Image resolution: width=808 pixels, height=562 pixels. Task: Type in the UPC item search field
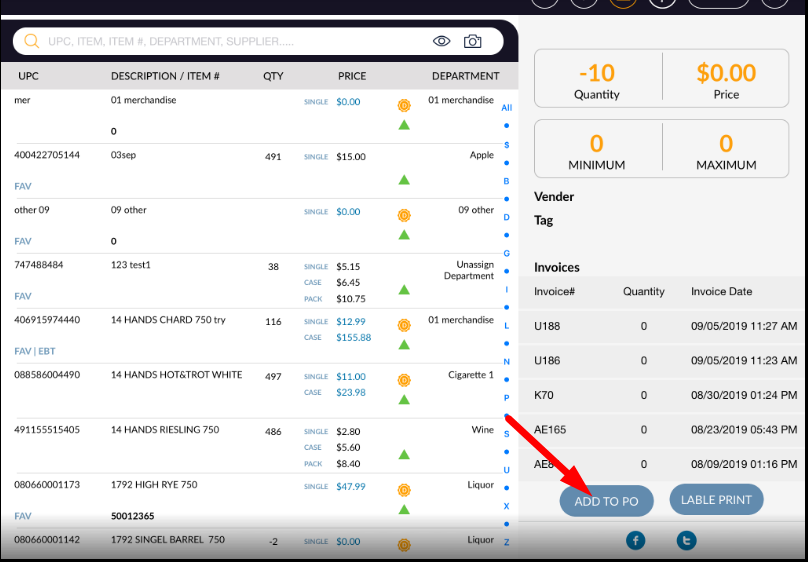230,41
